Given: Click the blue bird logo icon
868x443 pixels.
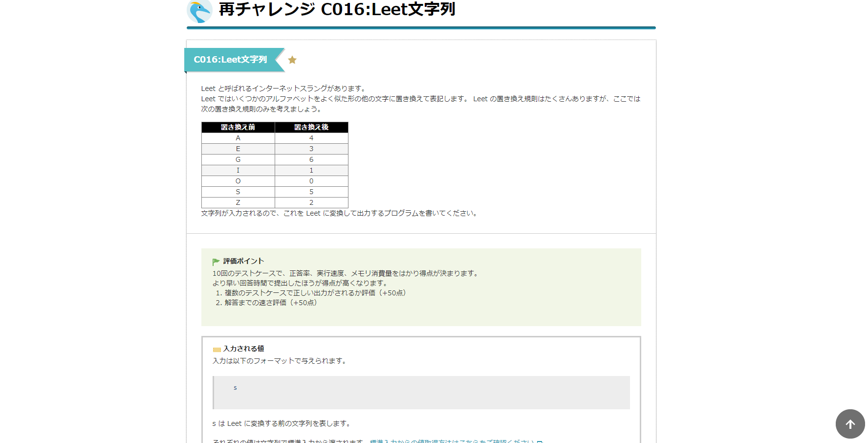Looking at the screenshot, I should (x=199, y=11).
